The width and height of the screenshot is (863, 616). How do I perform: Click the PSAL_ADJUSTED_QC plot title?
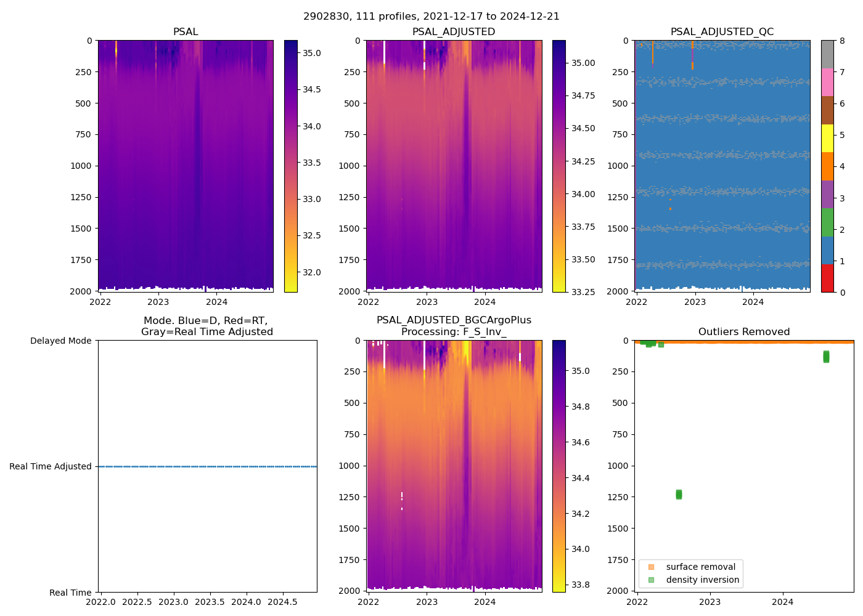point(722,32)
